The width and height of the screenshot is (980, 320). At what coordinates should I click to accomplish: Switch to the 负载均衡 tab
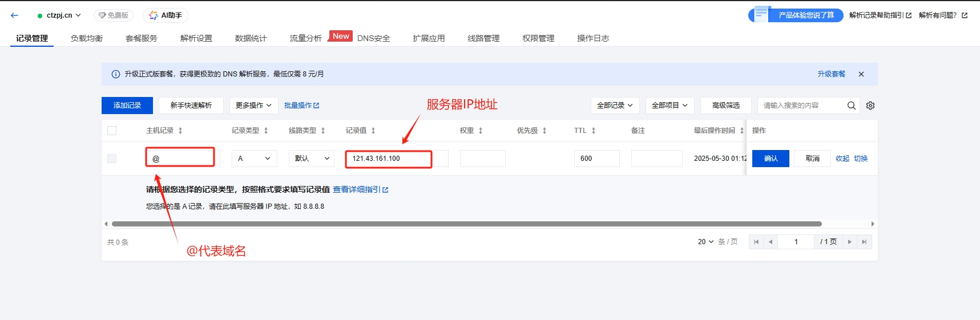[x=87, y=38]
